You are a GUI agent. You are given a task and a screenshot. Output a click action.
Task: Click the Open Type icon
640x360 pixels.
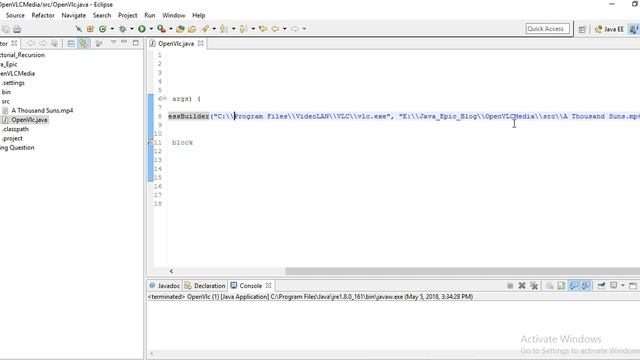click(x=180, y=29)
